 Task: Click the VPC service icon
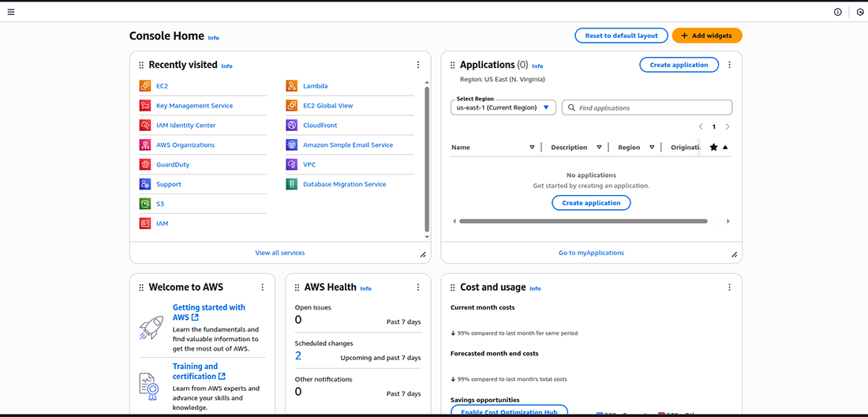click(292, 164)
